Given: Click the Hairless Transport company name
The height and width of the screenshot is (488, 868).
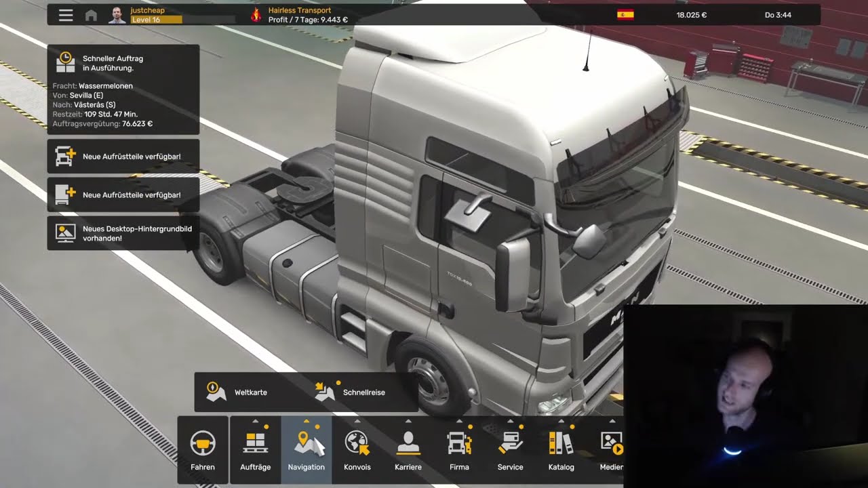Looking at the screenshot, I should click(300, 10).
